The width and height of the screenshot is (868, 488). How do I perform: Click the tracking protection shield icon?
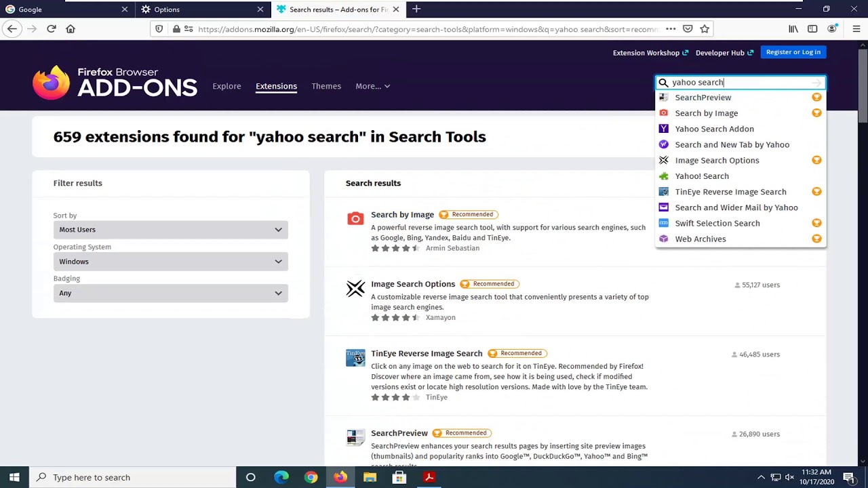pyautogui.click(x=159, y=29)
